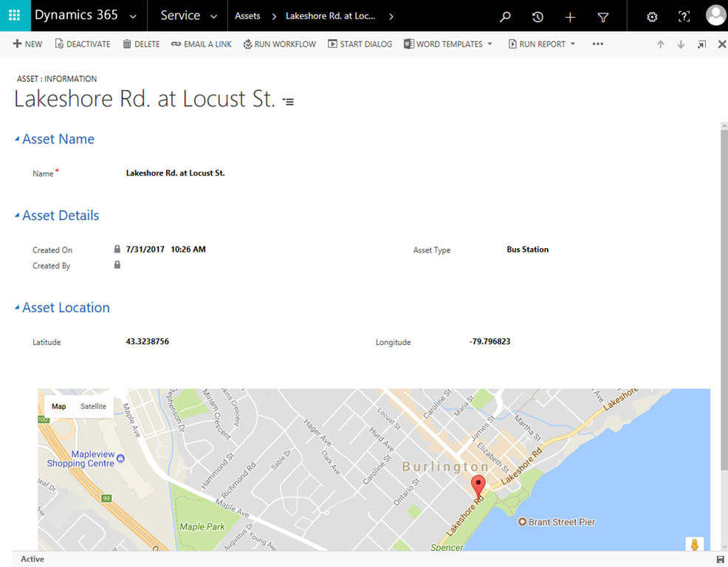Open recently viewed items history icon
The height and width of the screenshot is (567, 728).
click(x=538, y=16)
